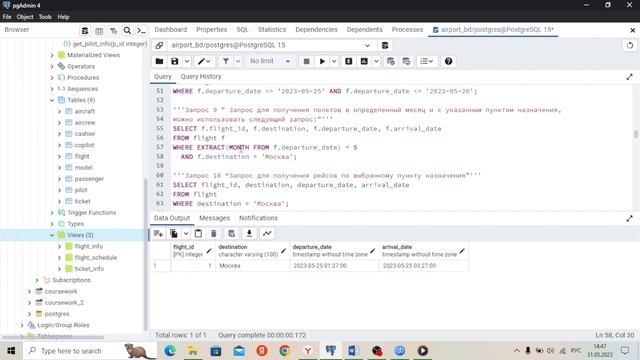Open the copy options dropdown arrow

(x=186, y=233)
